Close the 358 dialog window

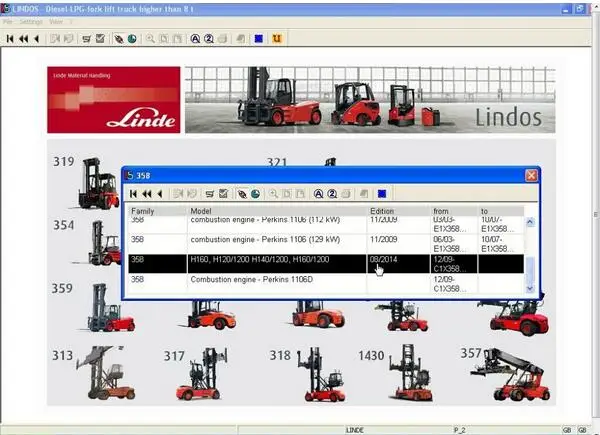tap(531, 175)
